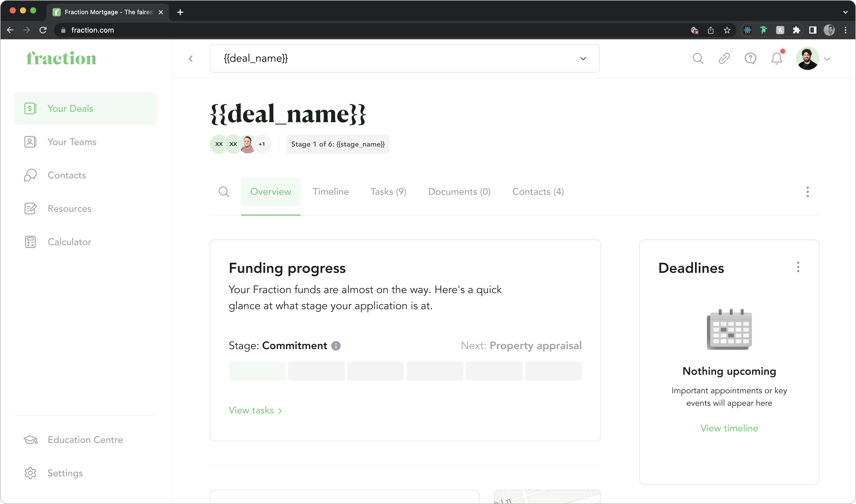Click the Education Centre graduation cap icon
This screenshot has width=856, height=504.
[x=30, y=439]
